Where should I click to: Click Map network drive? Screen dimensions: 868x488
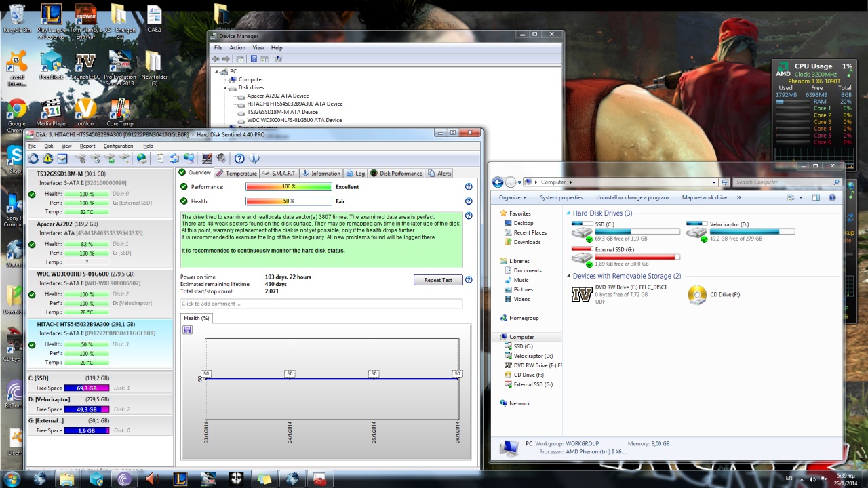pyautogui.click(x=704, y=197)
